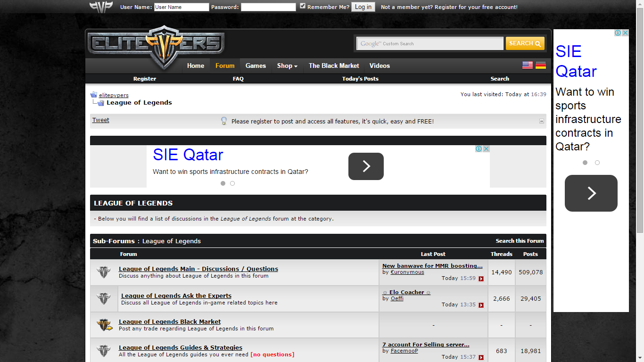Open the elitepvpers breadcrumb link
The height and width of the screenshot is (362, 644).
pyautogui.click(x=114, y=95)
